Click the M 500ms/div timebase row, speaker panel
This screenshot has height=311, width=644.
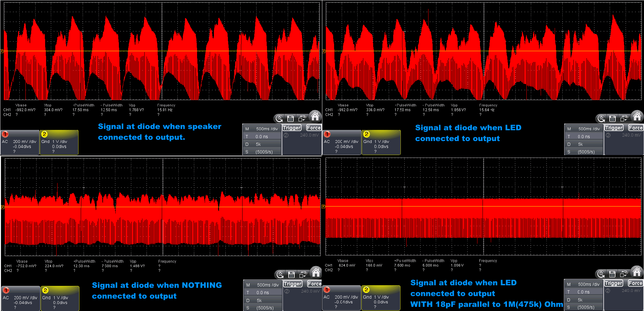[262, 129]
